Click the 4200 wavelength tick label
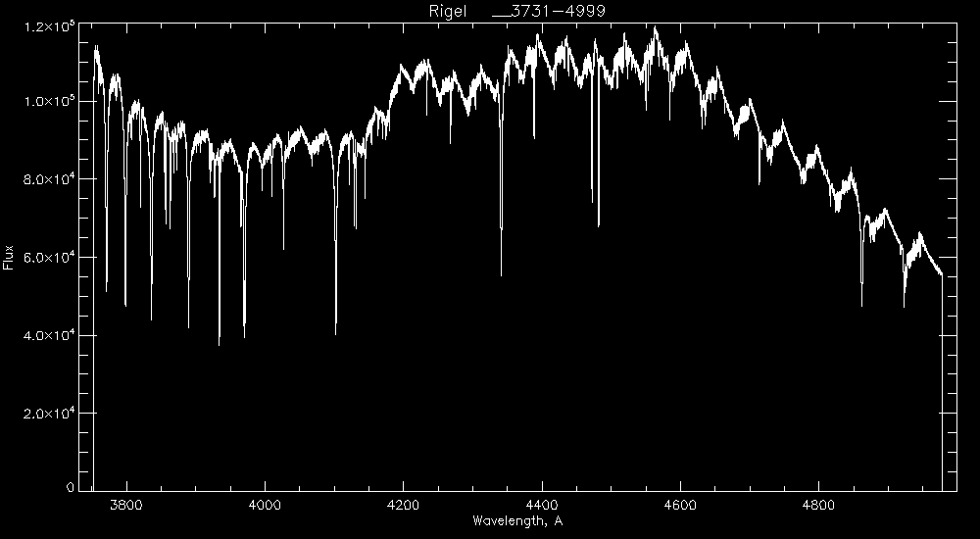 click(x=403, y=505)
